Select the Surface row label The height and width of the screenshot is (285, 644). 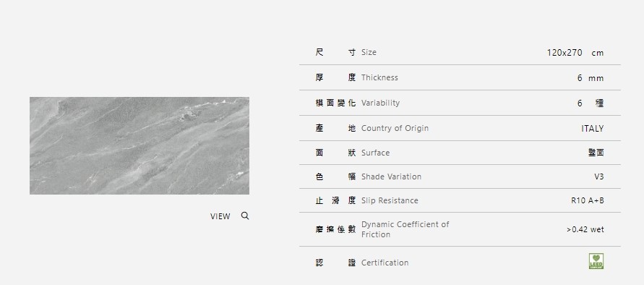(375, 153)
